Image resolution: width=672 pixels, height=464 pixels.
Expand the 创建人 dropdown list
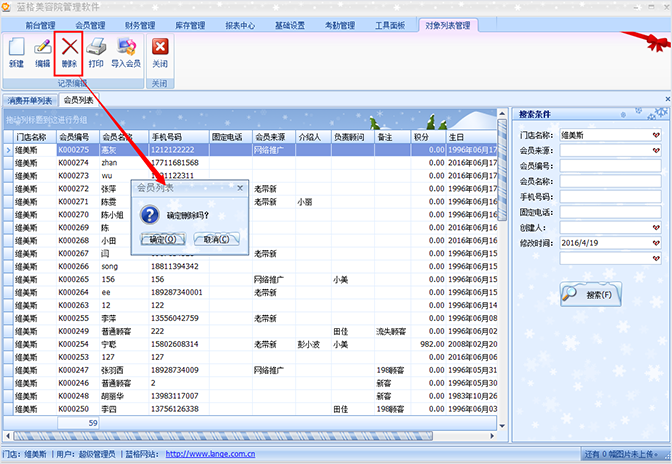(657, 228)
